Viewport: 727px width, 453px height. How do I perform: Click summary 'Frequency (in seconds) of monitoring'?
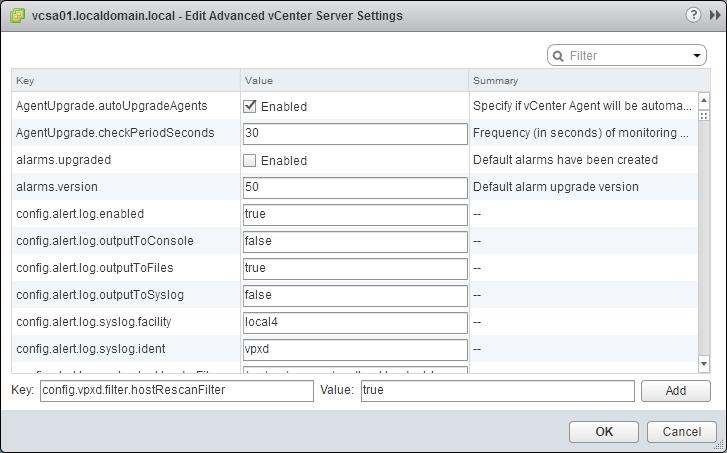point(581,133)
